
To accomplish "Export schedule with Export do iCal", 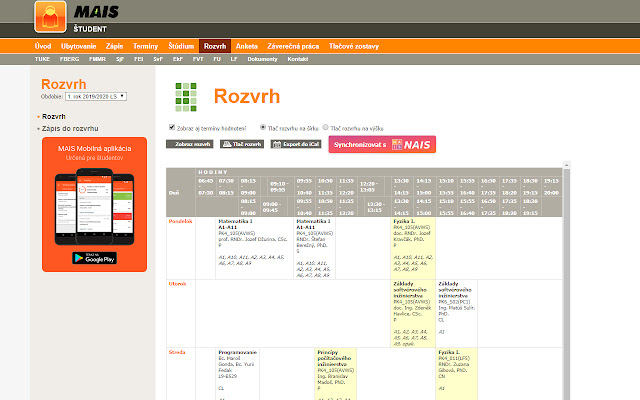I will (296, 145).
